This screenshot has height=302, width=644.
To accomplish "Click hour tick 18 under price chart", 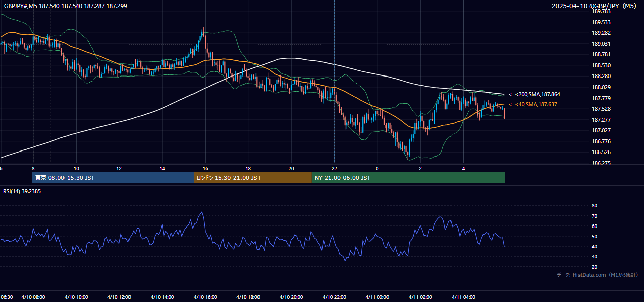I will 248,168.
